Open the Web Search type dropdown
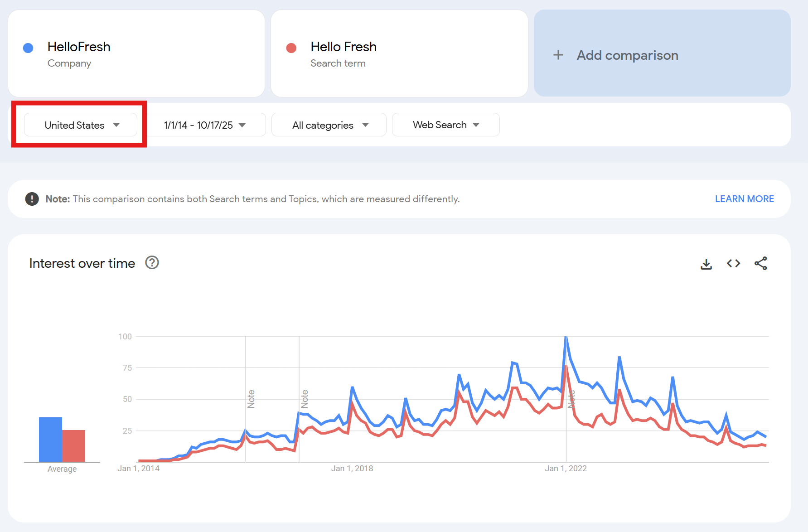 tap(445, 125)
